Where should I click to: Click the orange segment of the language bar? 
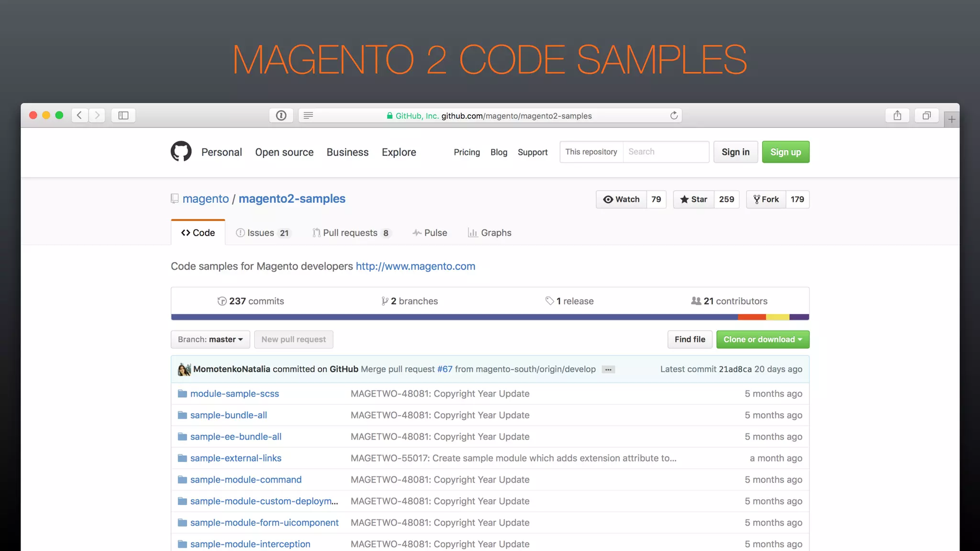pyautogui.click(x=752, y=317)
